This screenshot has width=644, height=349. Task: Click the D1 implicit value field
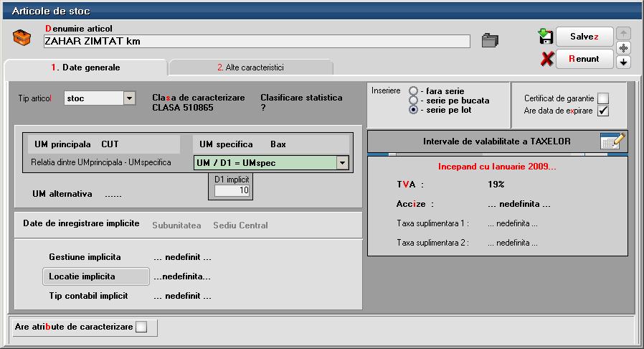point(232,190)
